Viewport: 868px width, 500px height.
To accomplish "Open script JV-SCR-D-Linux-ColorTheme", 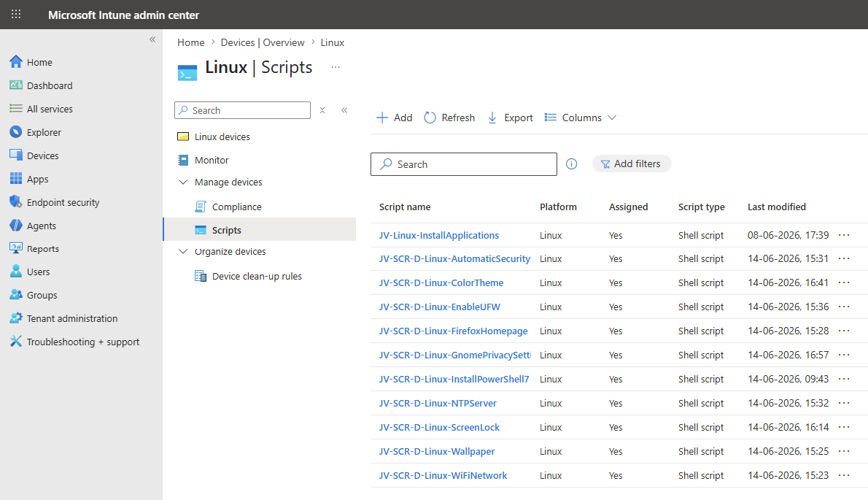I will tap(441, 282).
